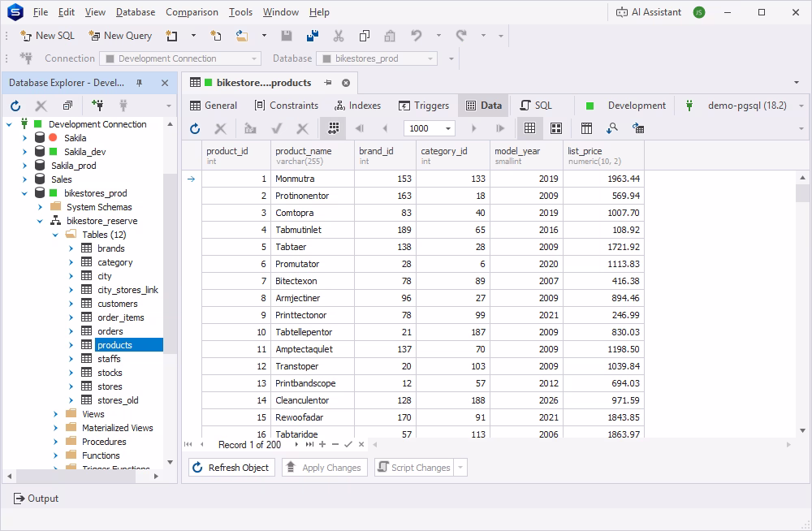Expand the brands table node
Image resolution: width=812 pixels, height=531 pixels.
(71, 248)
